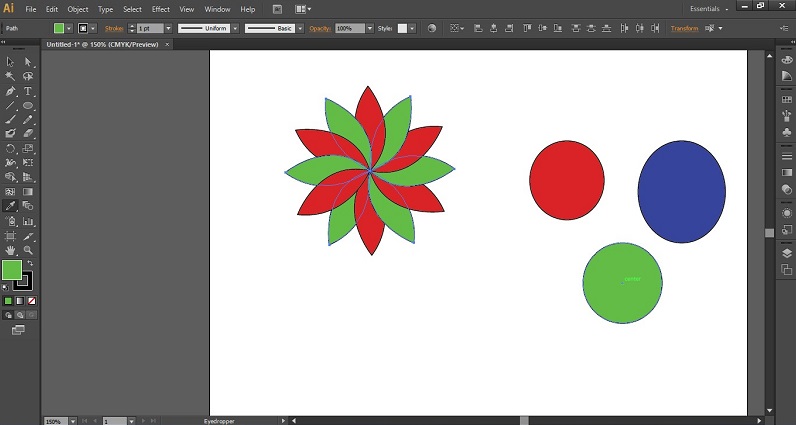
Task: Click the Transform link in control bar
Action: click(684, 29)
